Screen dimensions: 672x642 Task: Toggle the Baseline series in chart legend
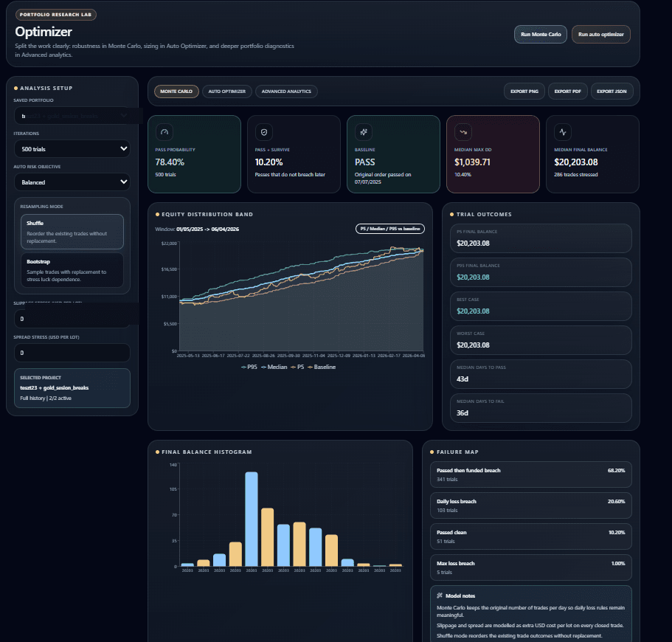(323, 366)
